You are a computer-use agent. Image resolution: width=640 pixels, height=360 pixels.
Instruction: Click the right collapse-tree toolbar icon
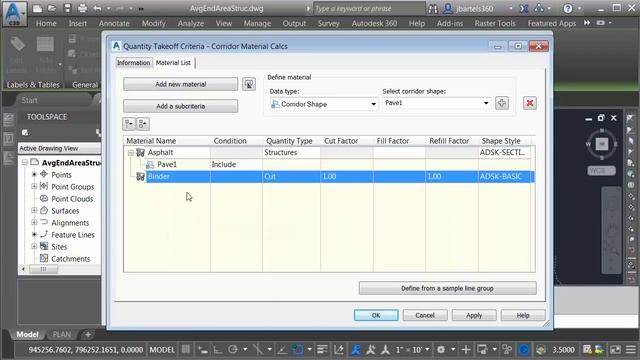(143, 124)
